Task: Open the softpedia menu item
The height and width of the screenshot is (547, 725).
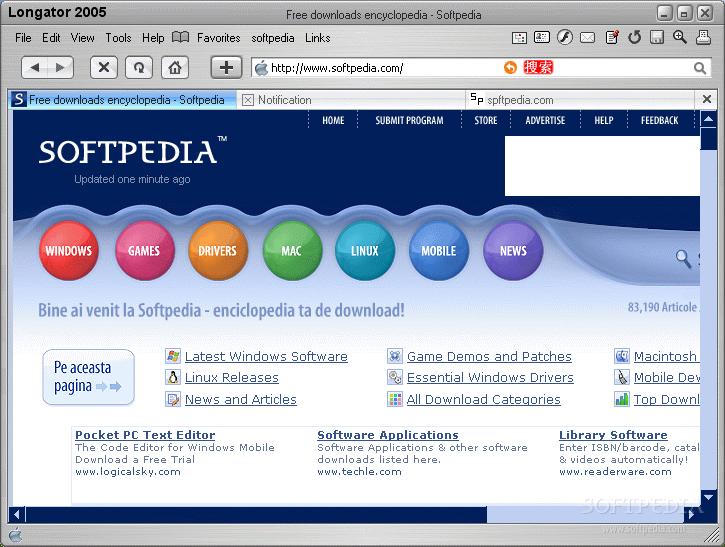Action: coord(273,38)
